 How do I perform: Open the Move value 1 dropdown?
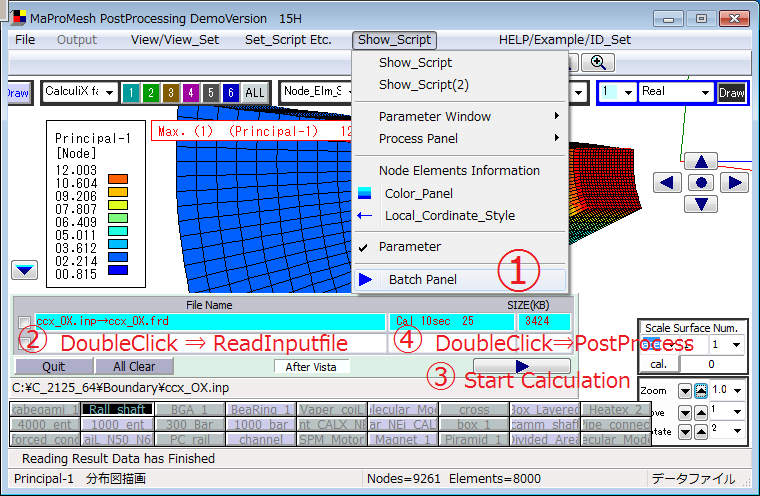point(738,412)
